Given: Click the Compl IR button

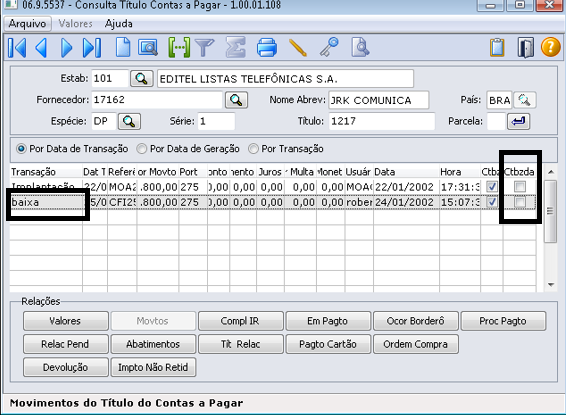Looking at the screenshot, I should (240, 321).
